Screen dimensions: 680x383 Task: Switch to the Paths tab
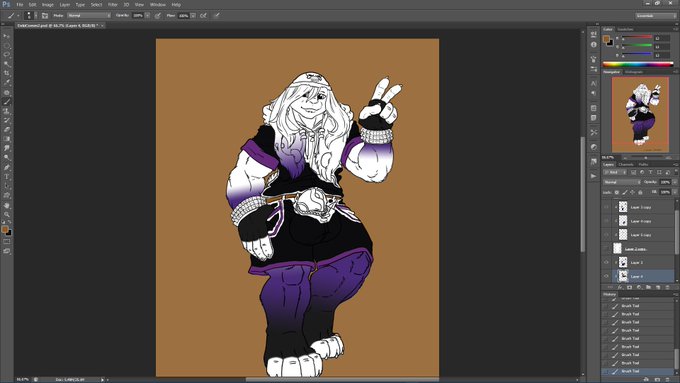pyautogui.click(x=644, y=164)
